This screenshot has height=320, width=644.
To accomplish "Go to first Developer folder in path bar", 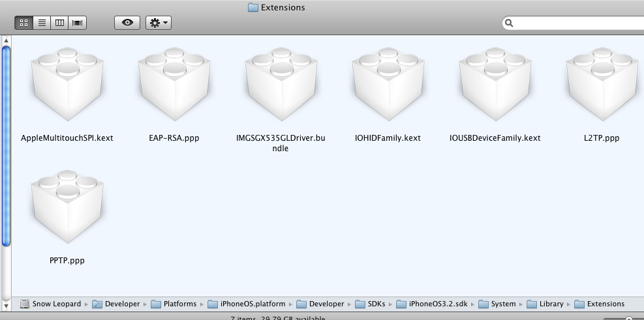I will point(116,304).
